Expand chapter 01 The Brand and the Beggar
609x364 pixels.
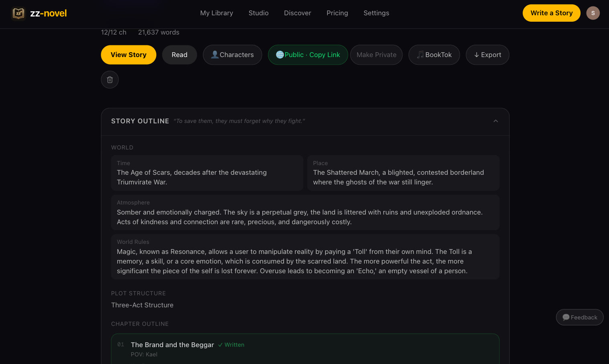pyautogui.click(x=172, y=345)
